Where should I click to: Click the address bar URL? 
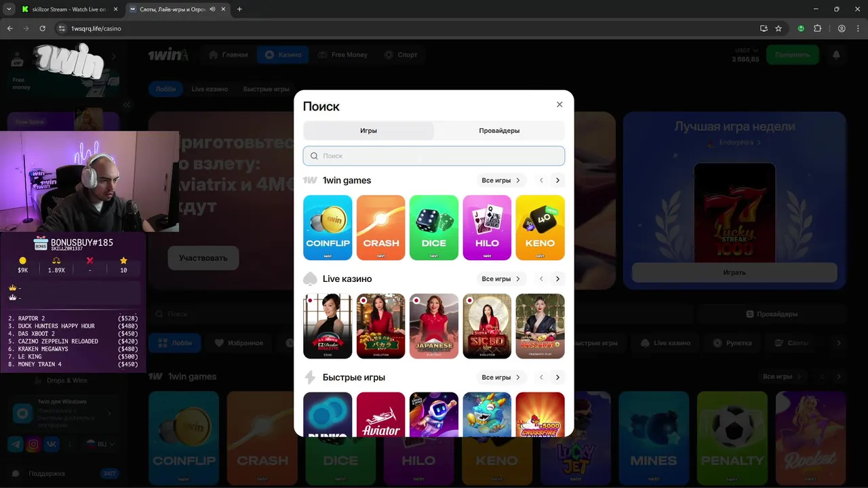coord(96,28)
